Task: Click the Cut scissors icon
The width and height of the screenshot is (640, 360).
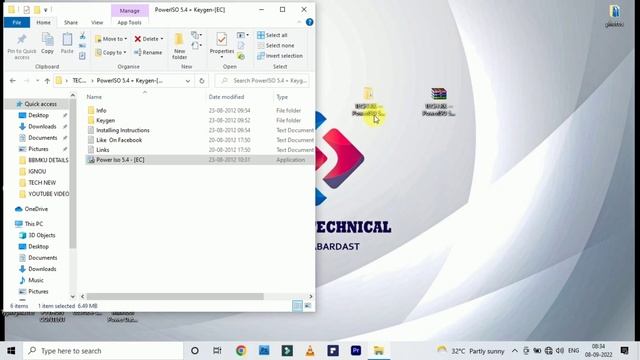Action: [x=82, y=36]
